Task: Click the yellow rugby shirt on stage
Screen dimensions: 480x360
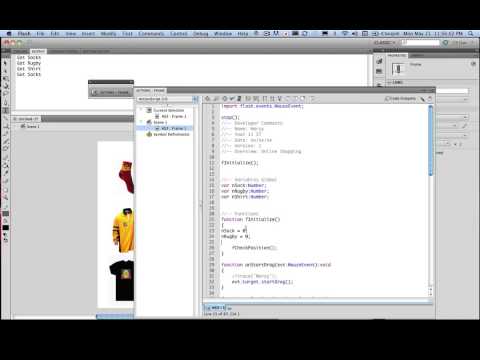Action: coord(123,230)
